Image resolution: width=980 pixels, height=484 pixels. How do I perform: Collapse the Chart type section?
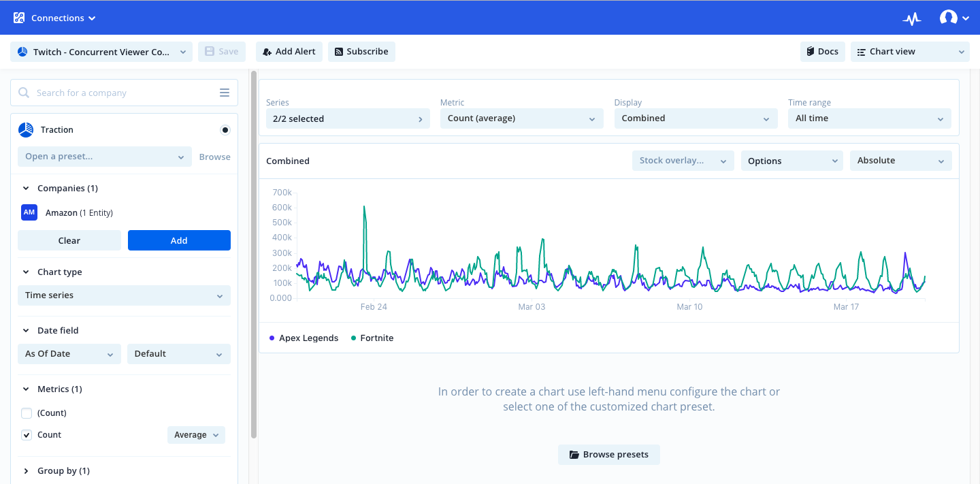click(x=26, y=272)
